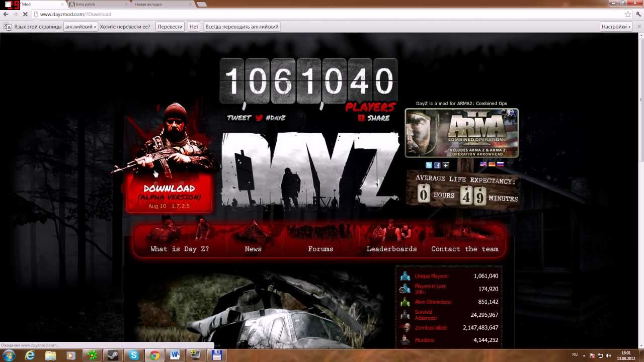Click the Unique Players value 1,061,040
Viewport: 644px width, 362px height.
tap(486, 276)
